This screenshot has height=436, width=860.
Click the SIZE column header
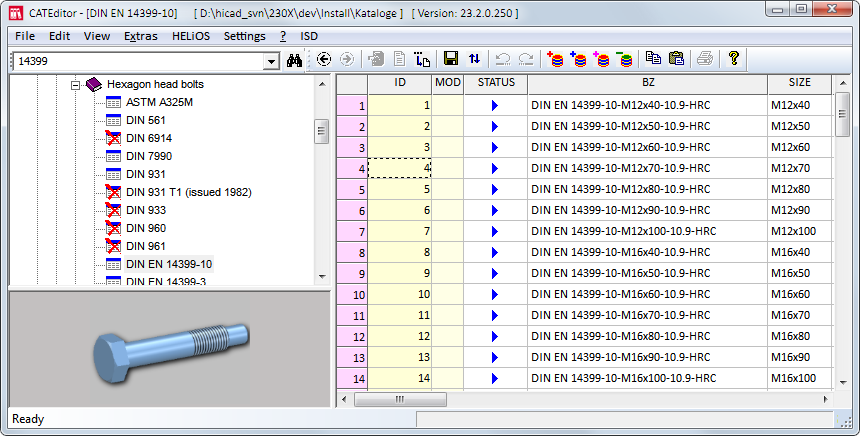(800, 83)
